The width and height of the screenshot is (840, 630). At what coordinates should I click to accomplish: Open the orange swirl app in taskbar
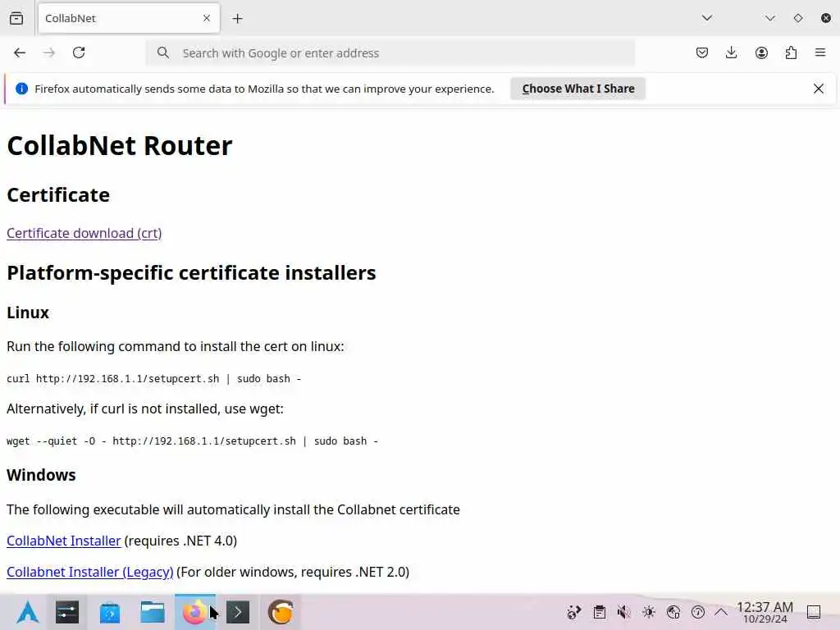(x=281, y=612)
